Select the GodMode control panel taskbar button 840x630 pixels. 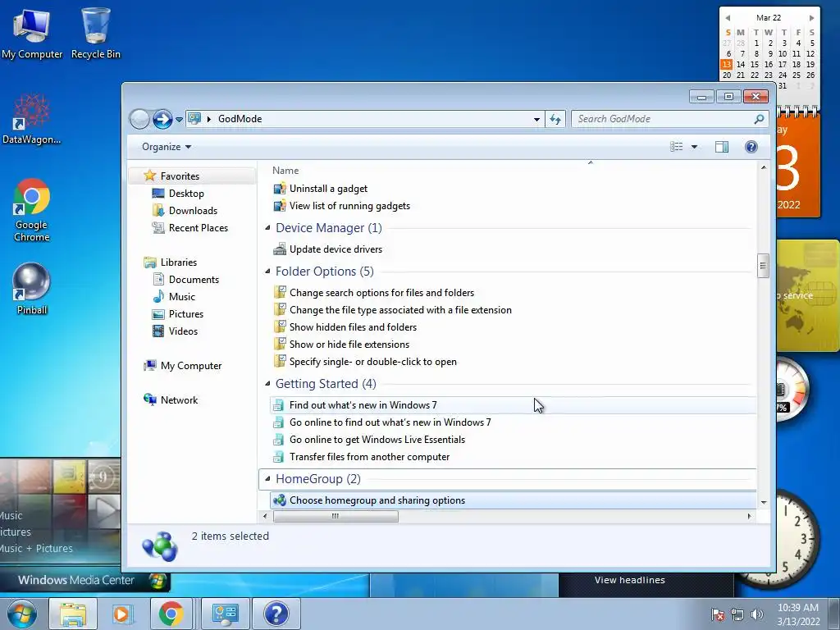tap(225, 614)
